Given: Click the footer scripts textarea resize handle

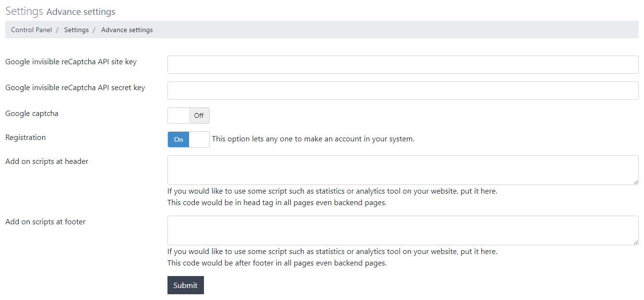Looking at the screenshot, I should 636,242.
